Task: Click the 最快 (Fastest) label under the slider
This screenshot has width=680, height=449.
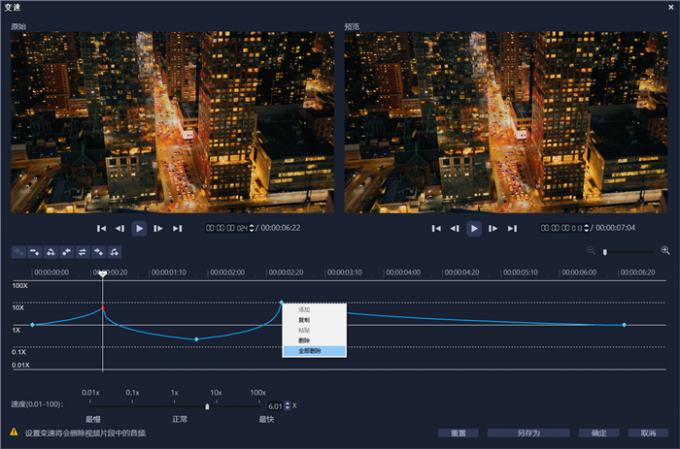Action: tap(267, 420)
